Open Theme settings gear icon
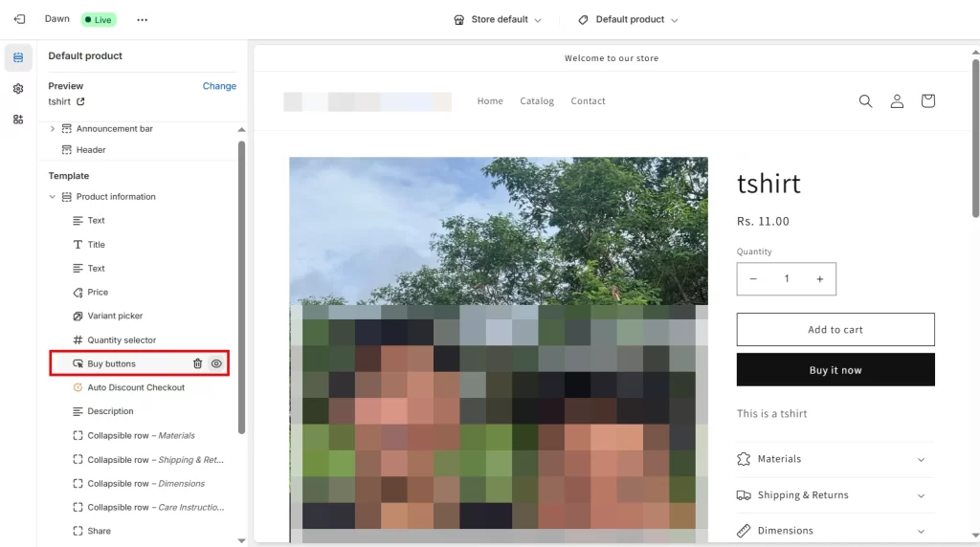 (x=18, y=89)
